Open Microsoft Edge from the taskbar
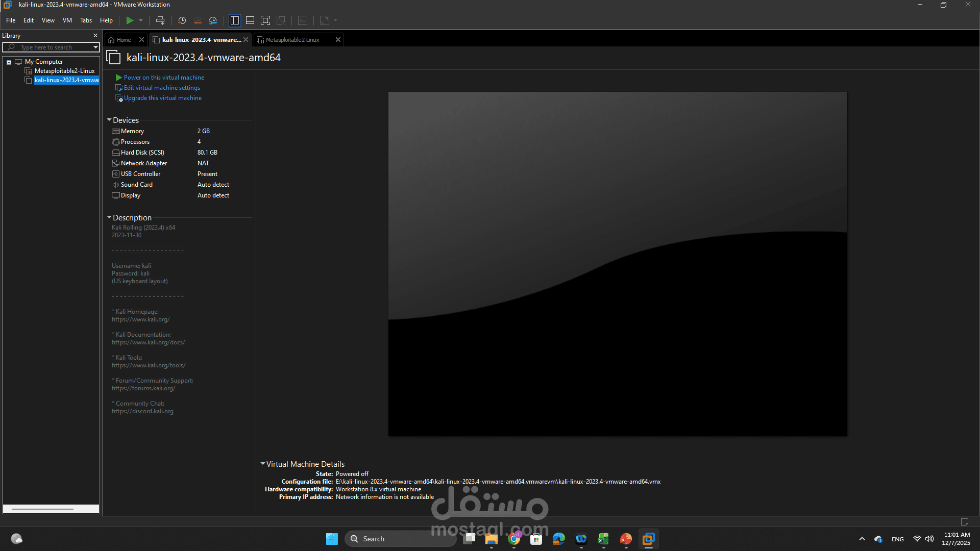 pos(559,539)
